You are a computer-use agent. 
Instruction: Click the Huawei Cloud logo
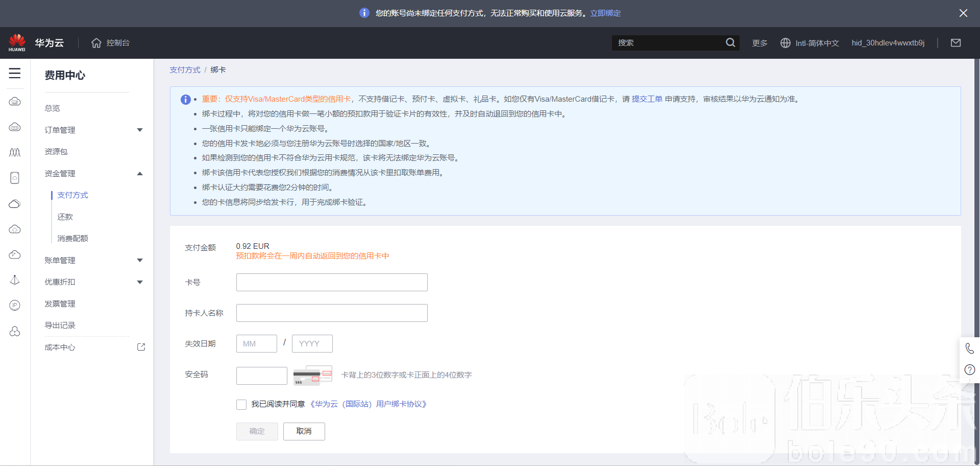tap(36, 43)
